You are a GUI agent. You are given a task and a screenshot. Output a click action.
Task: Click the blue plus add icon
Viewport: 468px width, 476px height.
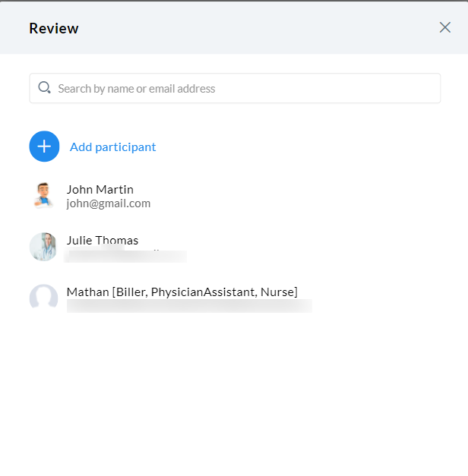[44, 147]
